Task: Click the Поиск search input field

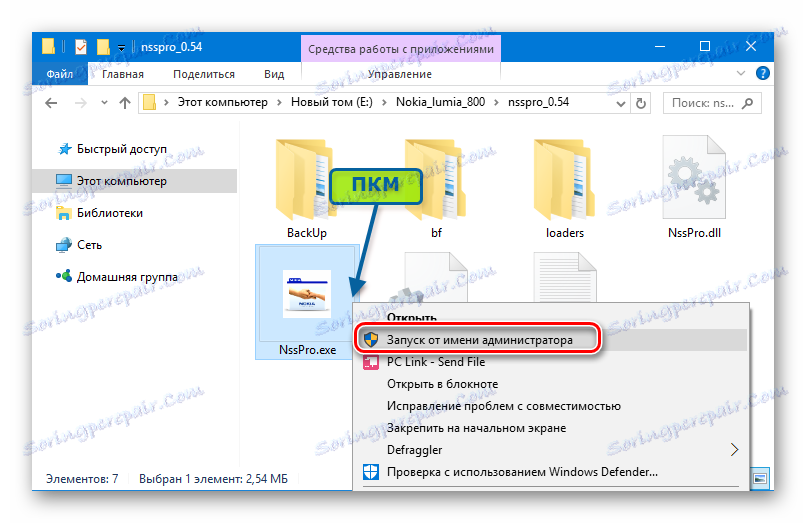Action: [712, 103]
